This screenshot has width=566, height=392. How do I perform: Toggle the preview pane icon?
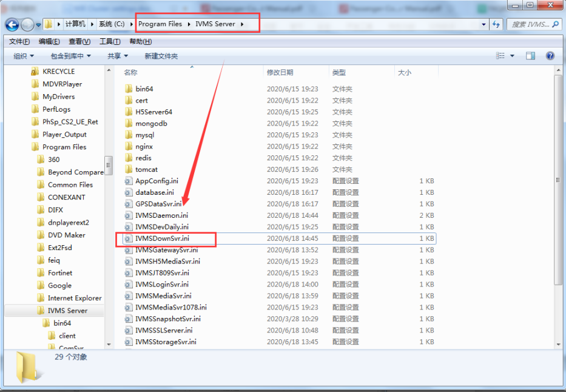530,56
